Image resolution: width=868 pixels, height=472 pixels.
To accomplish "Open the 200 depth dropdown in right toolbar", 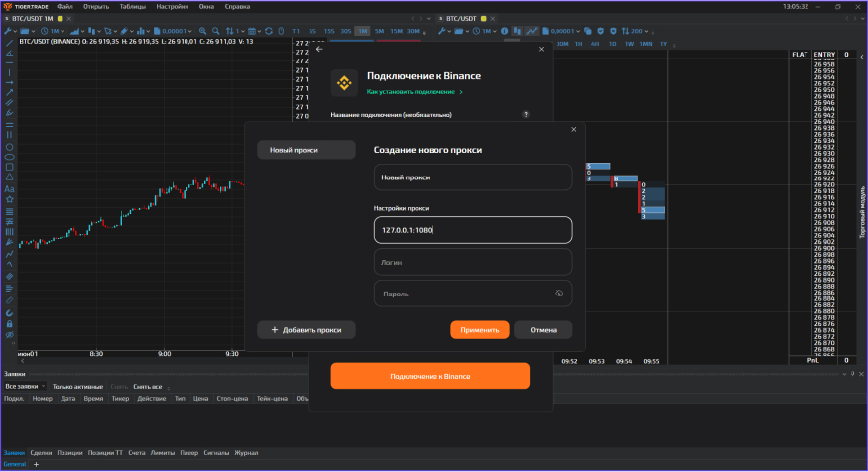I will (635, 31).
